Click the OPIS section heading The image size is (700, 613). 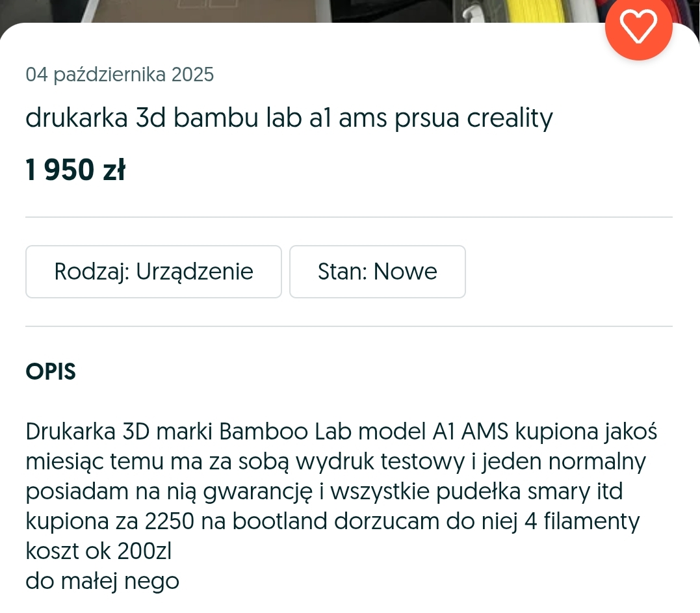pos(51,372)
